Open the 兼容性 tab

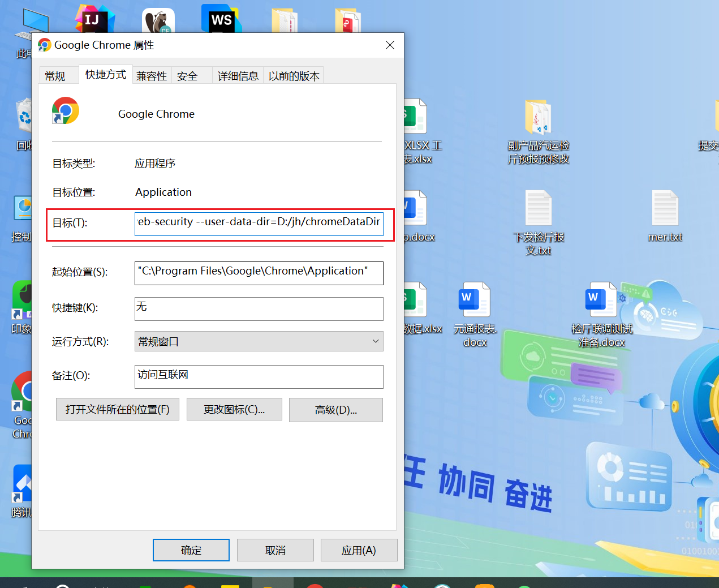click(x=152, y=76)
